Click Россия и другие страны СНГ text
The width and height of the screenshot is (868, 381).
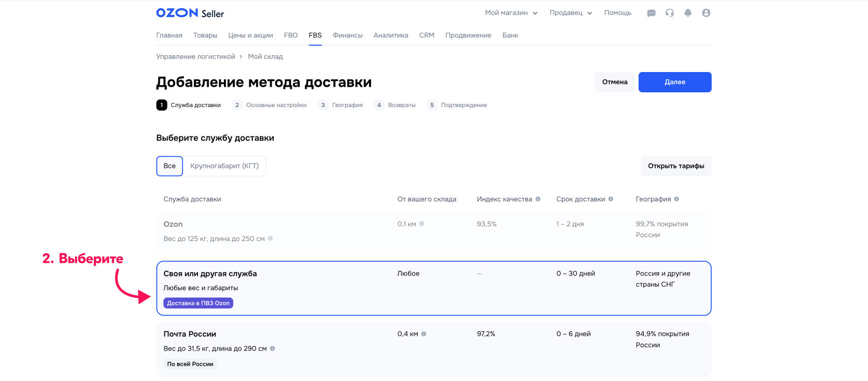663,279
